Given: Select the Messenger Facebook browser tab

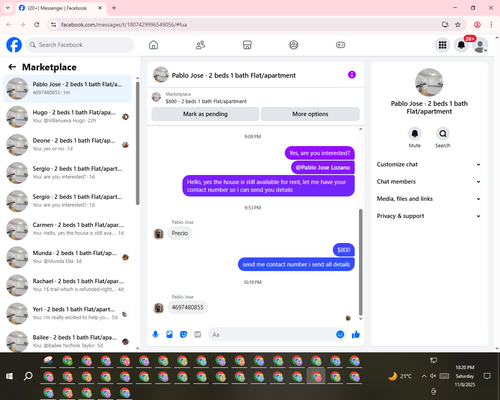Looking at the screenshot, I should tap(61, 8).
